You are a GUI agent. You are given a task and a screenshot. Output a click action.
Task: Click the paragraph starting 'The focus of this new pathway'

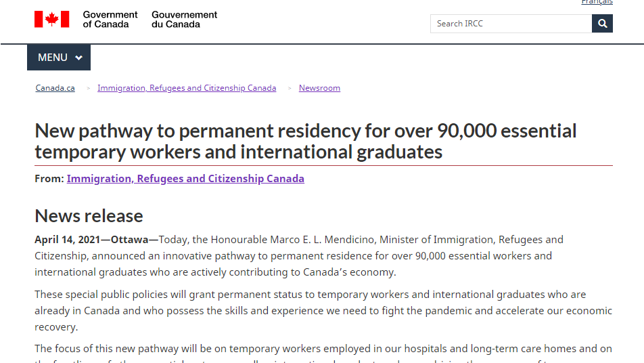point(323,349)
